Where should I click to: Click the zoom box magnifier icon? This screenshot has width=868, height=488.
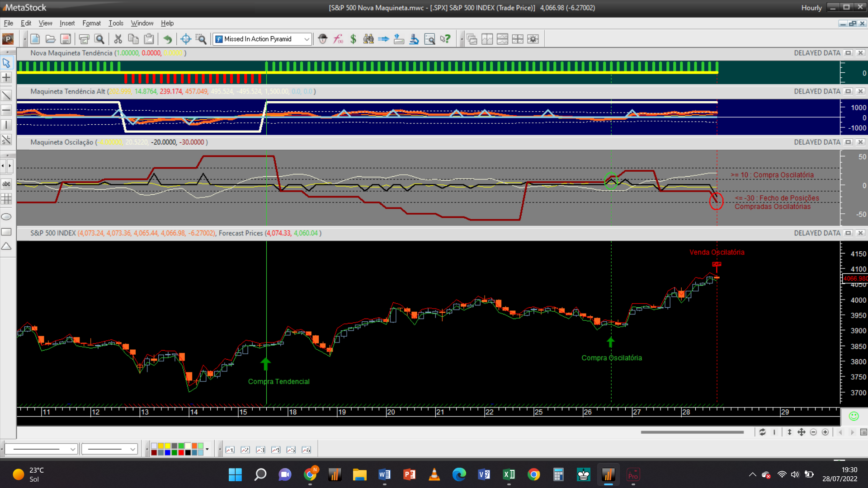point(201,39)
